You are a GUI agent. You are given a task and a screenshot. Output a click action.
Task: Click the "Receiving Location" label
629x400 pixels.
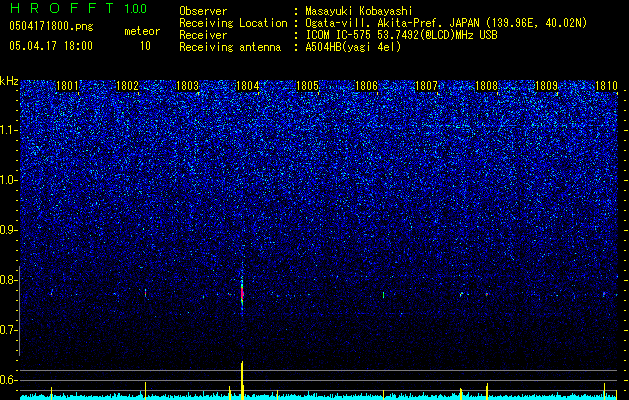(x=233, y=23)
